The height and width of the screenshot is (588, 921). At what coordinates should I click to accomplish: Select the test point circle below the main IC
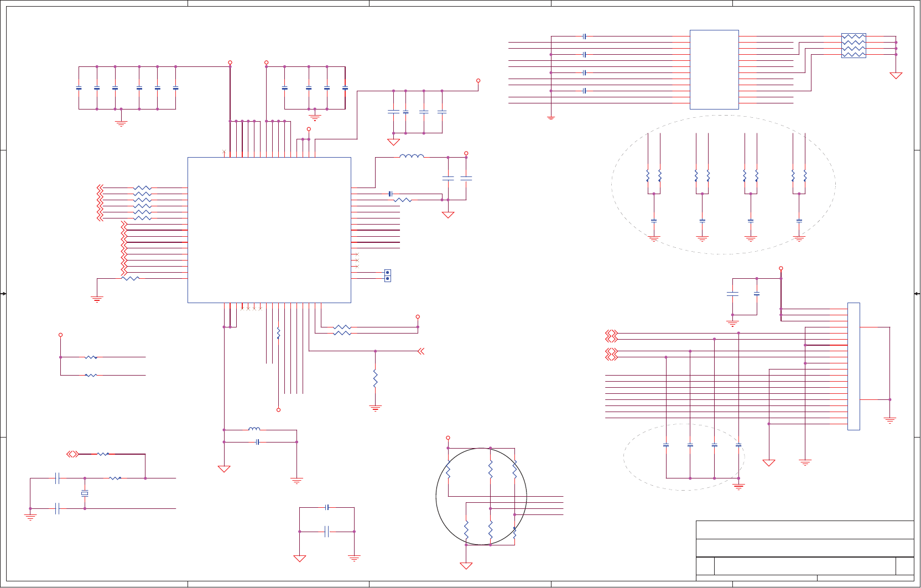[278, 410]
